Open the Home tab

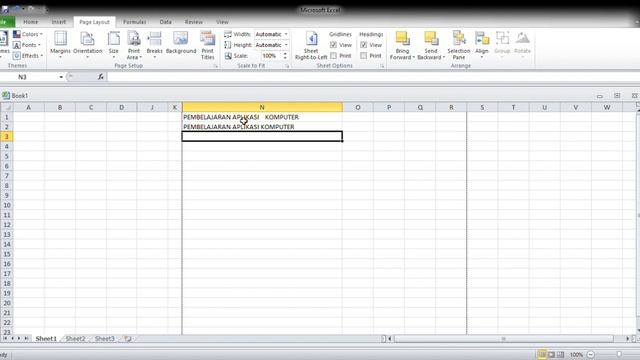pos(31,22)
